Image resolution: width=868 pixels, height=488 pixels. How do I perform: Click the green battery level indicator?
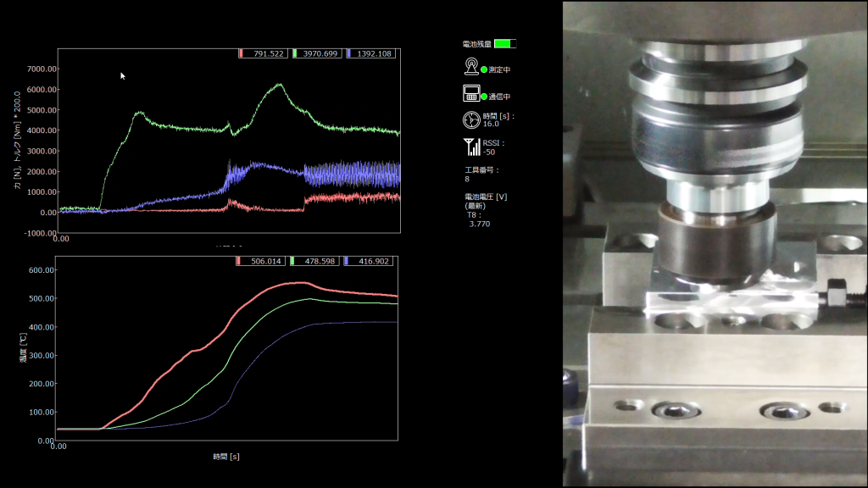[x=504, y=43]
